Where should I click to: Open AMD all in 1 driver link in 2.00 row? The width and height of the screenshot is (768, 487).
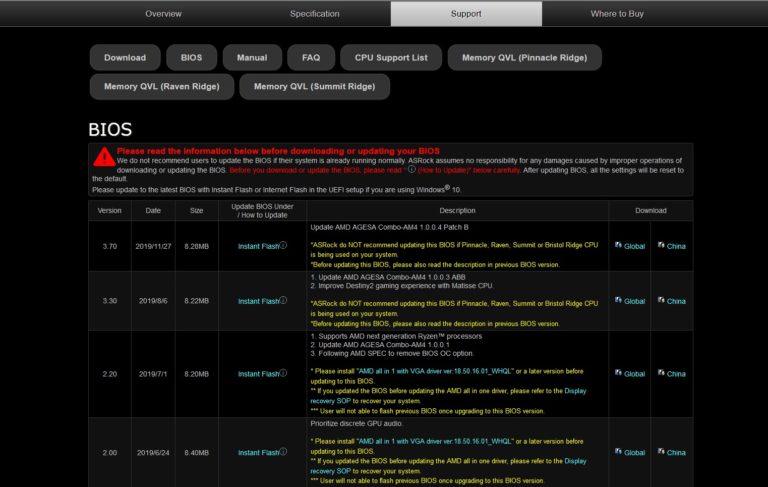435,441
